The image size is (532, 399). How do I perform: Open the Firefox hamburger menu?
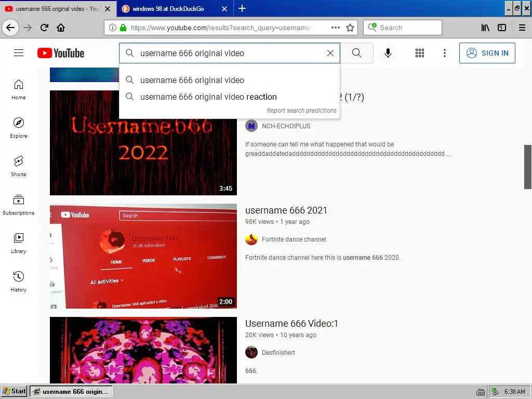522,28
